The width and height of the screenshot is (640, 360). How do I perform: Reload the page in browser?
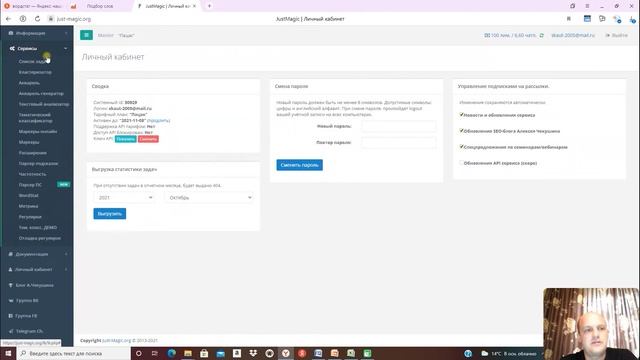click(x=38, y=19)
